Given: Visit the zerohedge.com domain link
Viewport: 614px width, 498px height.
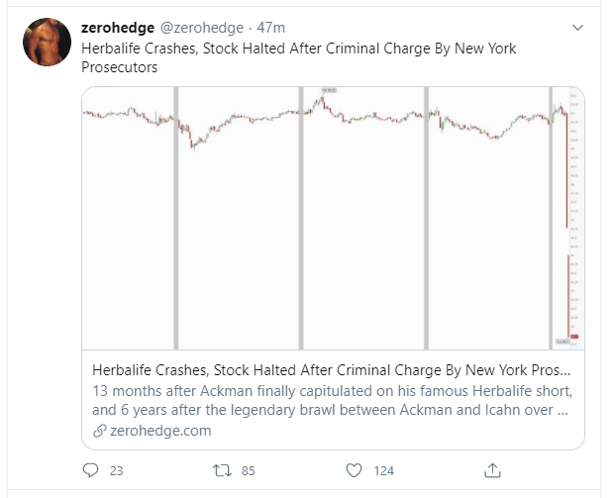Looking at the screenshot, I should pyautogui.click(x=154, y=431).
